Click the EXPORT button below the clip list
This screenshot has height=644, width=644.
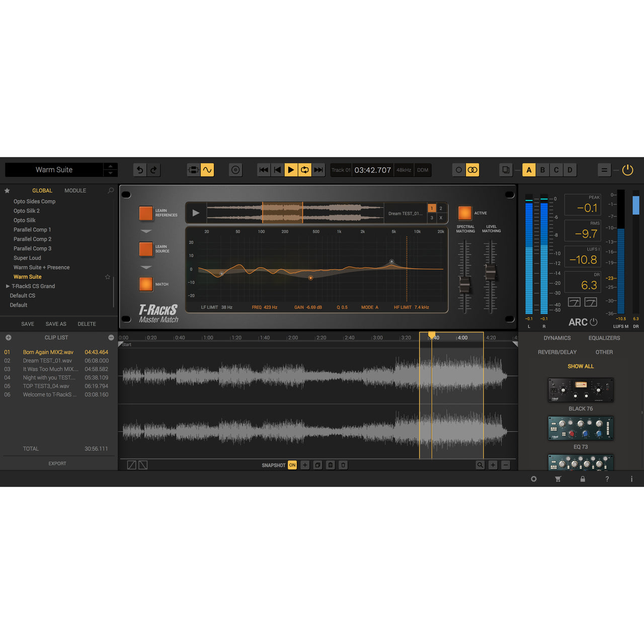(57, 463)
